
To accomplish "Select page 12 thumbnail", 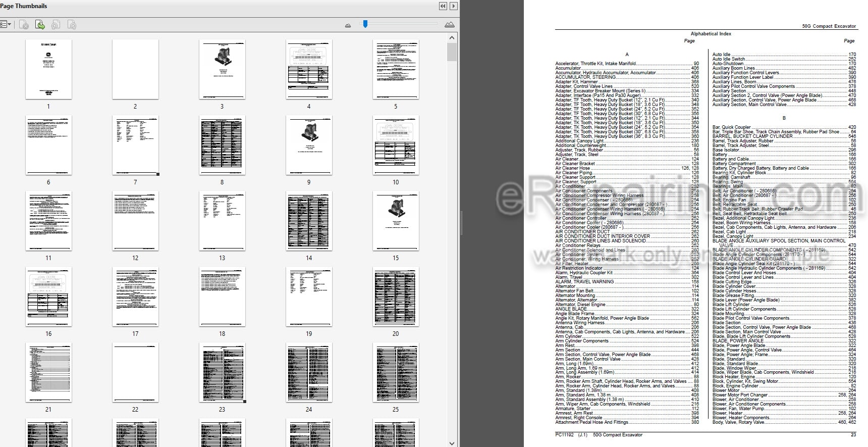I will pos(135,221).
